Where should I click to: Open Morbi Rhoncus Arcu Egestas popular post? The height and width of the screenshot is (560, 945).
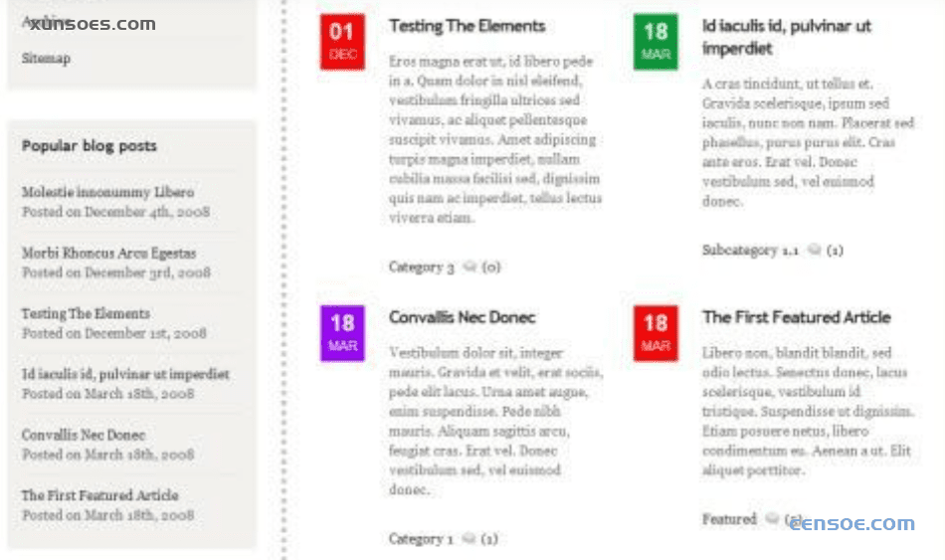(108, 253)
